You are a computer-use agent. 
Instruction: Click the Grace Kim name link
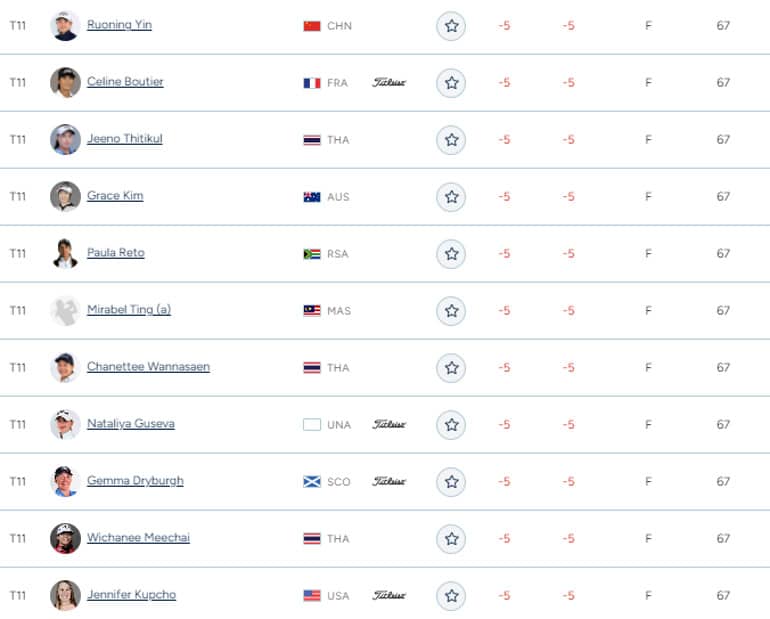click(x=115, y=195)
